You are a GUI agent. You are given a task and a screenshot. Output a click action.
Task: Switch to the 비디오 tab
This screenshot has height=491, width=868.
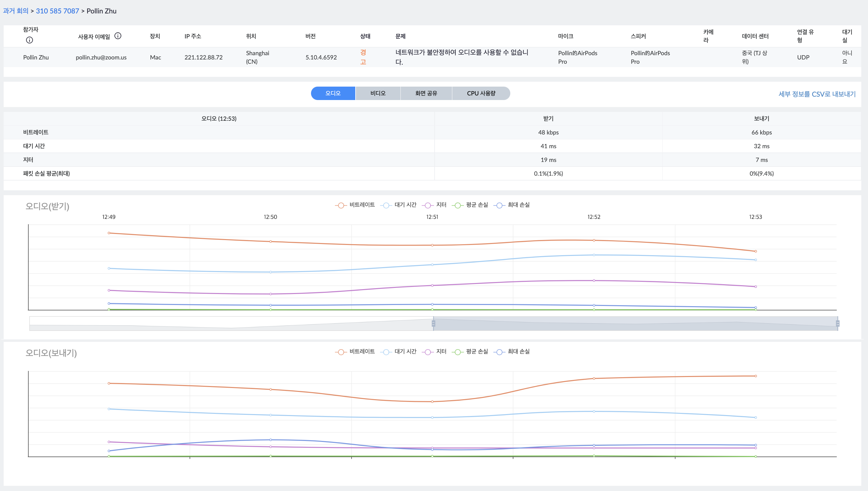click(x=378, y=93)
